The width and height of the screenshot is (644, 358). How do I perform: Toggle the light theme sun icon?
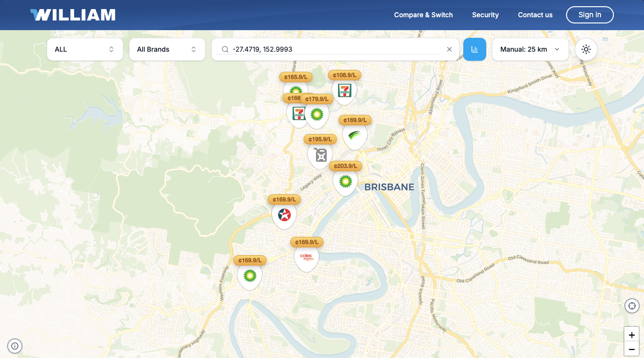(586, 49)
